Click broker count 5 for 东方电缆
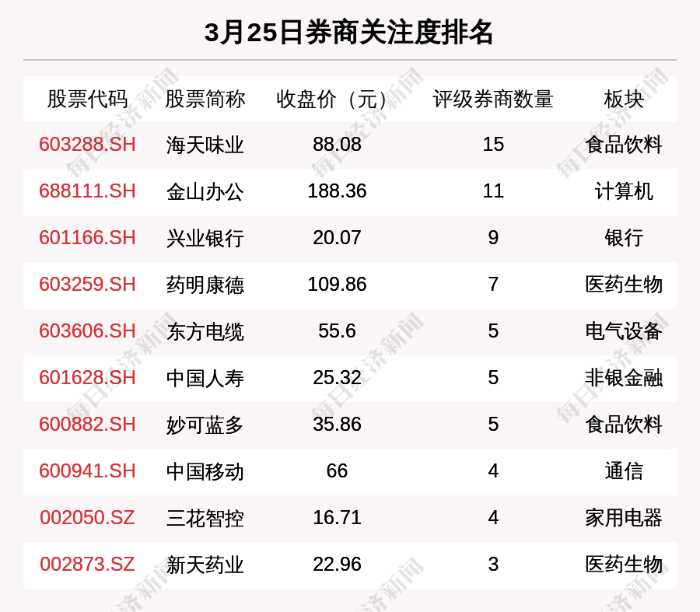 point(493,331)
